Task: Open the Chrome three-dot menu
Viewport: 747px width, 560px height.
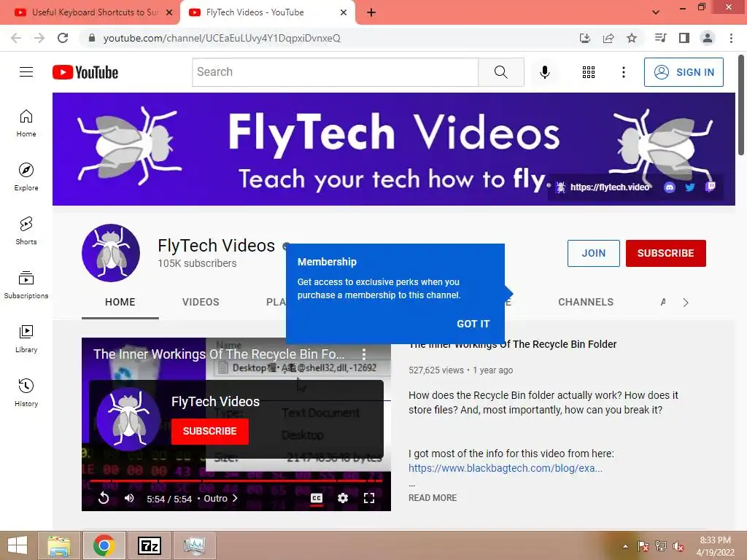Action: (731, 38)
